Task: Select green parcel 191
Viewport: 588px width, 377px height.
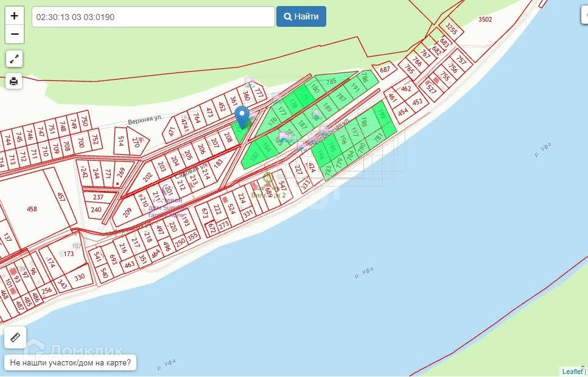Action: [x=355, y=87]
